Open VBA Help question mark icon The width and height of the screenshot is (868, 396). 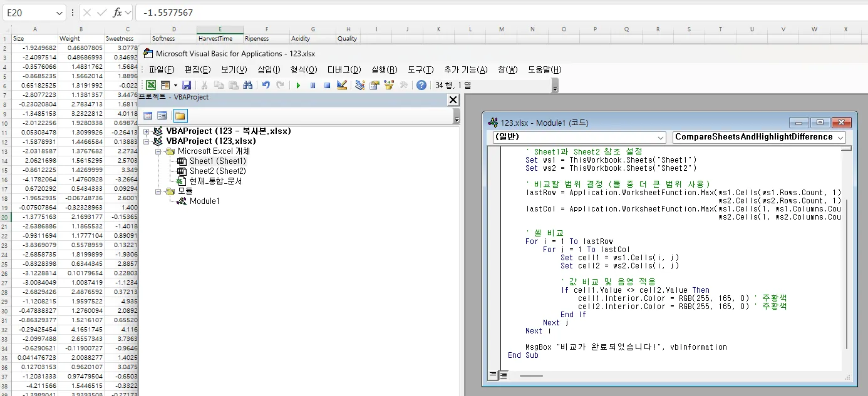point(421,85)
